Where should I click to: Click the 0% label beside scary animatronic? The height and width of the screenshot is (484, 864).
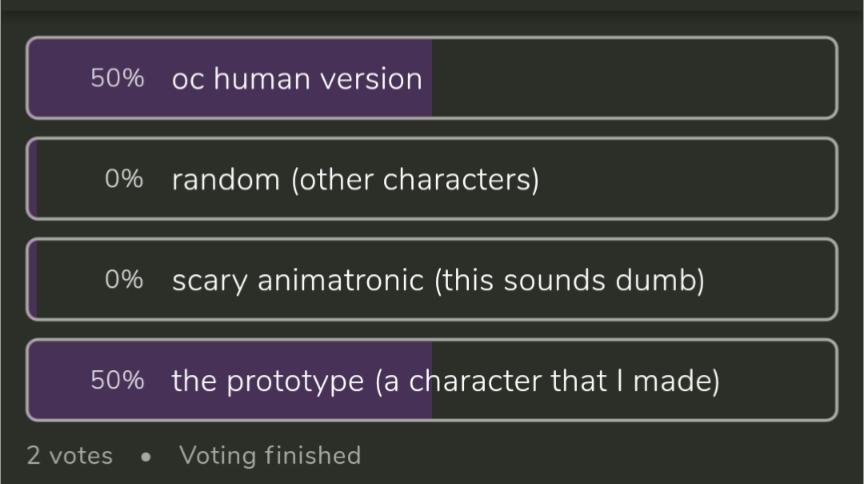124,279
